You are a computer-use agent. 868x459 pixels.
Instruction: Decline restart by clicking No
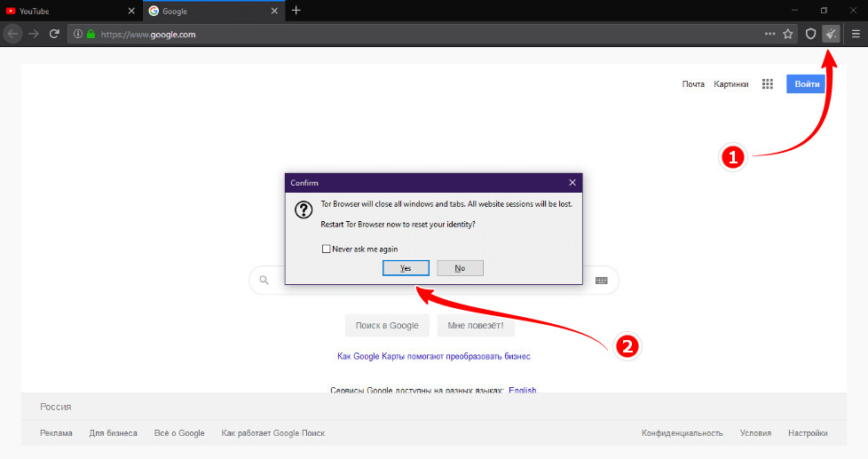pos(460,268)
